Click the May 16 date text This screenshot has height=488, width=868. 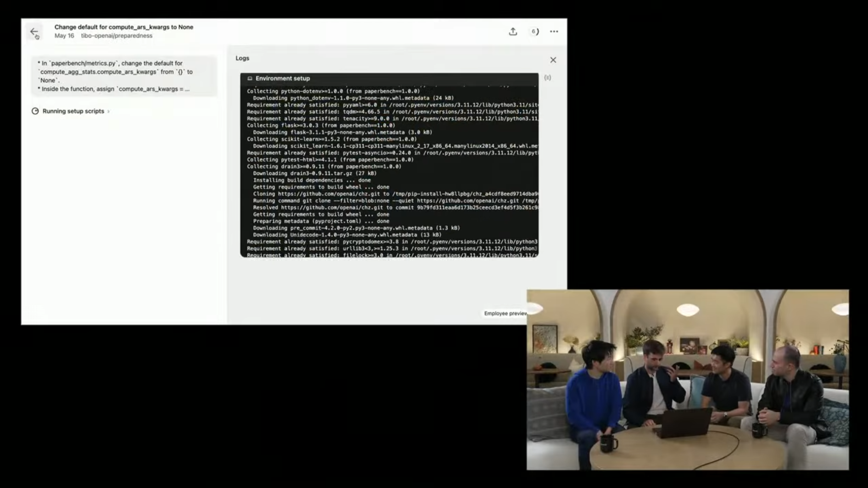pos(64,36)
